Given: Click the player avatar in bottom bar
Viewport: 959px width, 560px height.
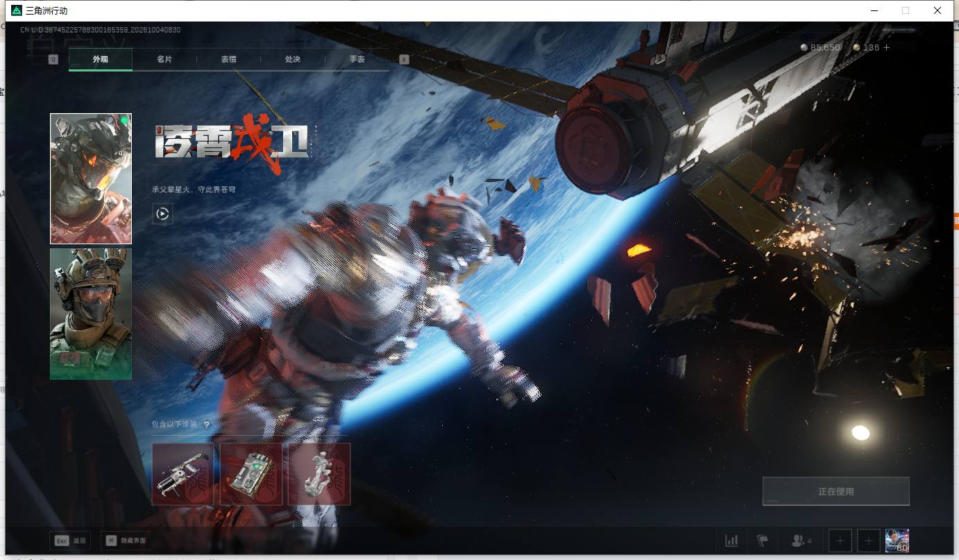Looking at the screenshot, I should [897, 541].
